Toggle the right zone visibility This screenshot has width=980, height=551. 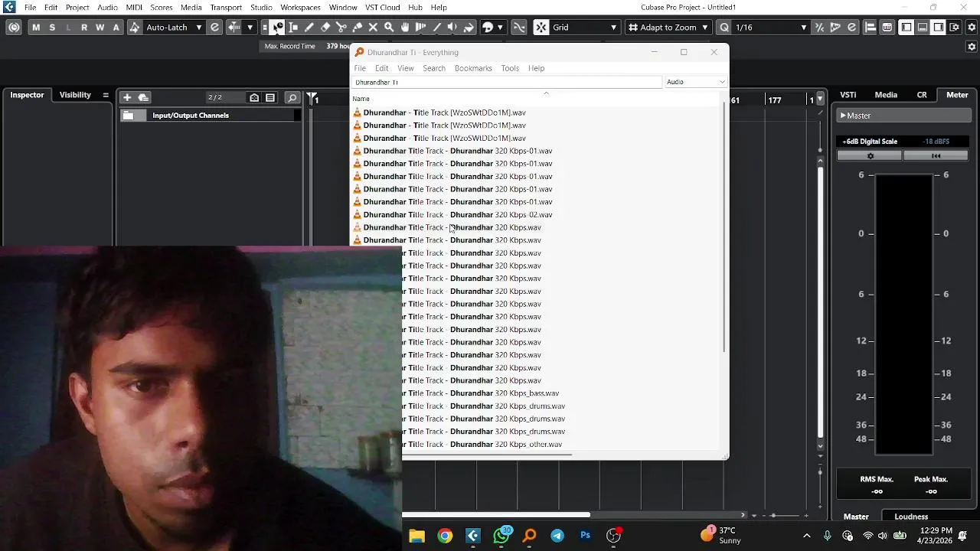939,27
